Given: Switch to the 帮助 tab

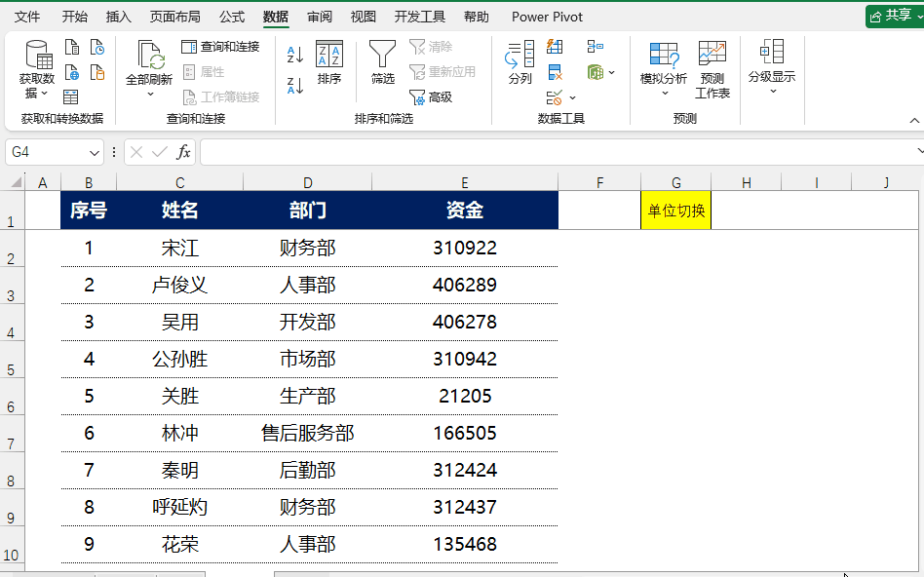Looking at the screenshot, I should coord(477,17).
